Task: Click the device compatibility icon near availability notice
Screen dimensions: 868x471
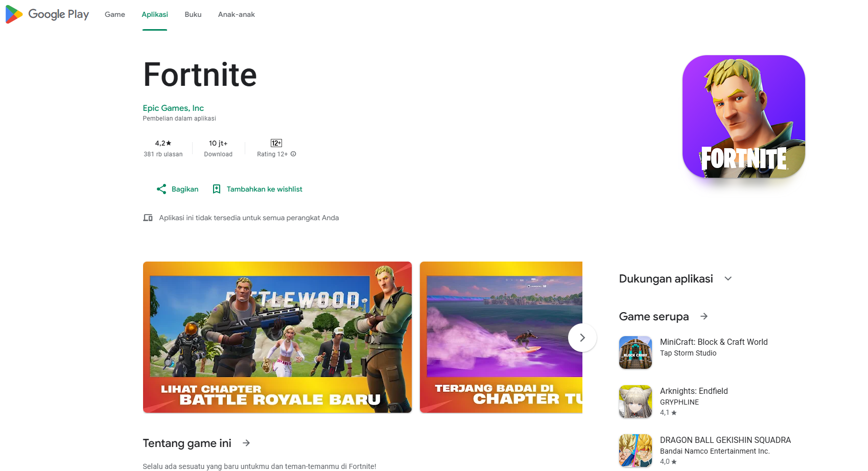Action: tap(148, 218)
